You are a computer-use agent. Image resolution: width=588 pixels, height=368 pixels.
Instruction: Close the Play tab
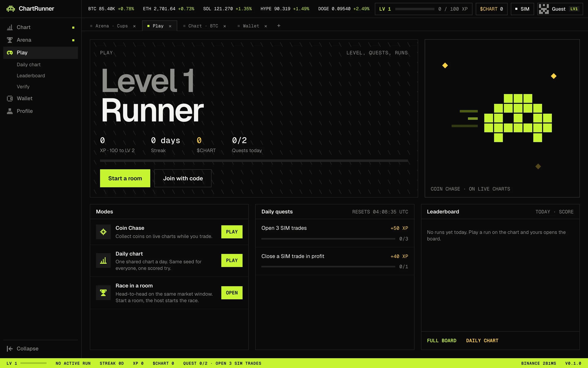(170, 26)
